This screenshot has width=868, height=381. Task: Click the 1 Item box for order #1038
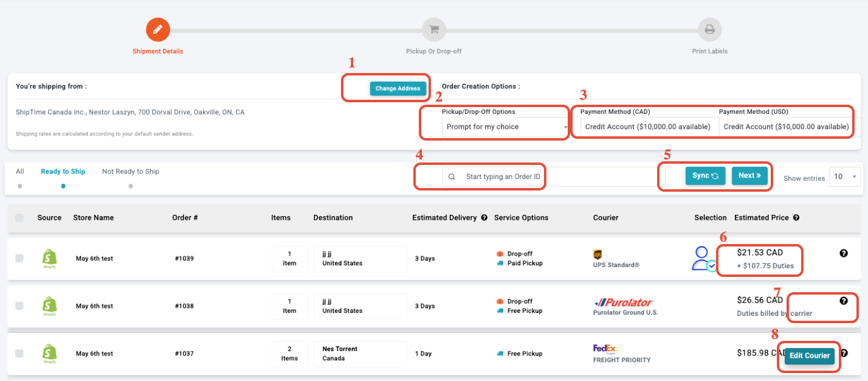click(289, 306)
